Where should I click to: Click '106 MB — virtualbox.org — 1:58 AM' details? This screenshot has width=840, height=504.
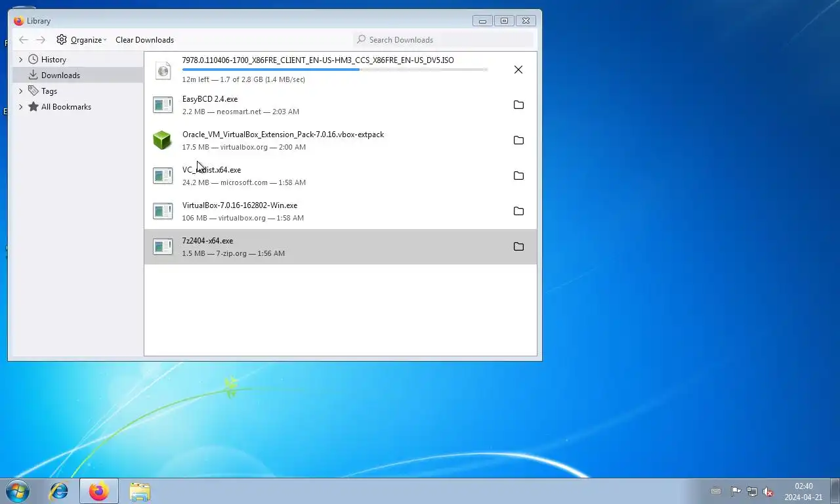point(243,219)
